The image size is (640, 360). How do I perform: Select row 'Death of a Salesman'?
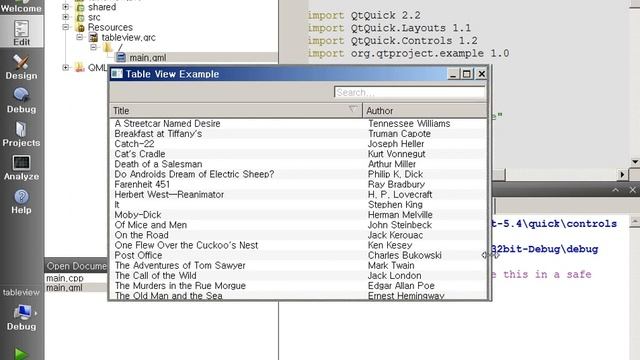click(298, 164)
